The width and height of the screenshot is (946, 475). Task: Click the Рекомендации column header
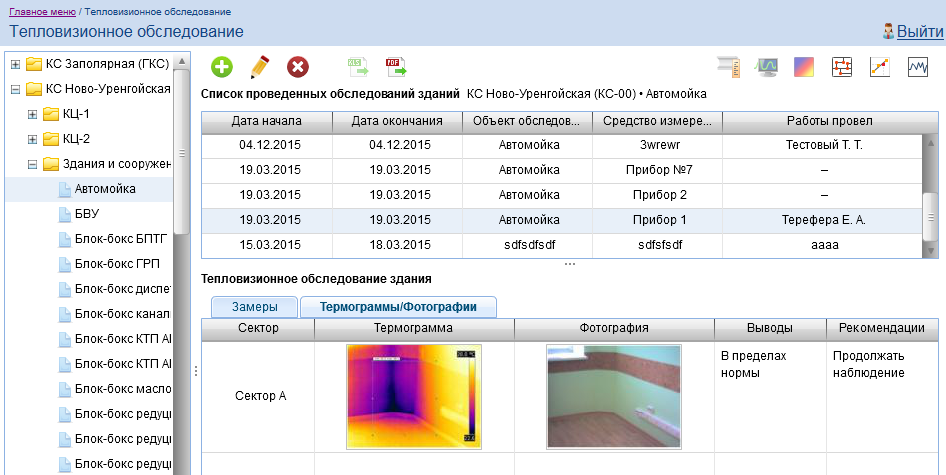[x=881, y=328]
